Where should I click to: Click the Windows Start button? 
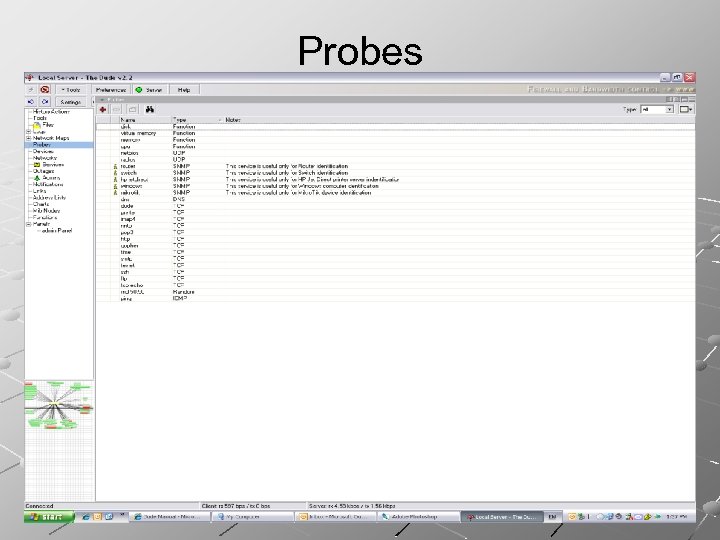coord(49,517)
